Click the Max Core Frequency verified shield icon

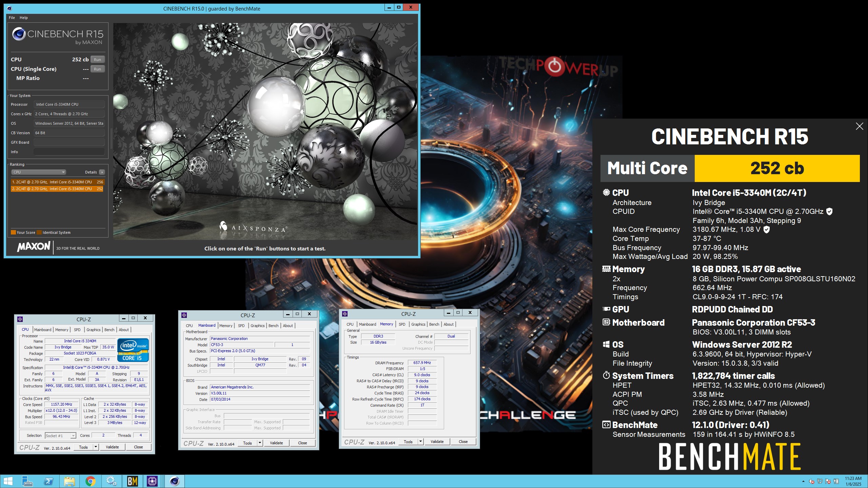[x=766, y=230]
